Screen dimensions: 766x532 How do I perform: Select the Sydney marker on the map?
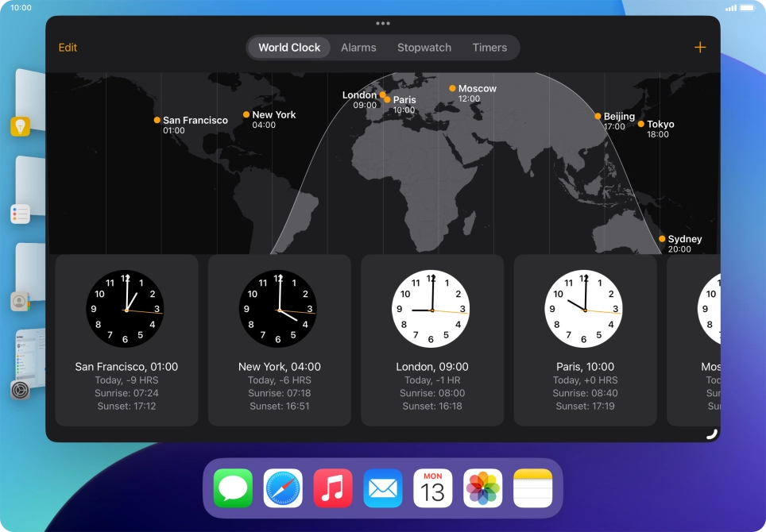(x=663, y=237)
